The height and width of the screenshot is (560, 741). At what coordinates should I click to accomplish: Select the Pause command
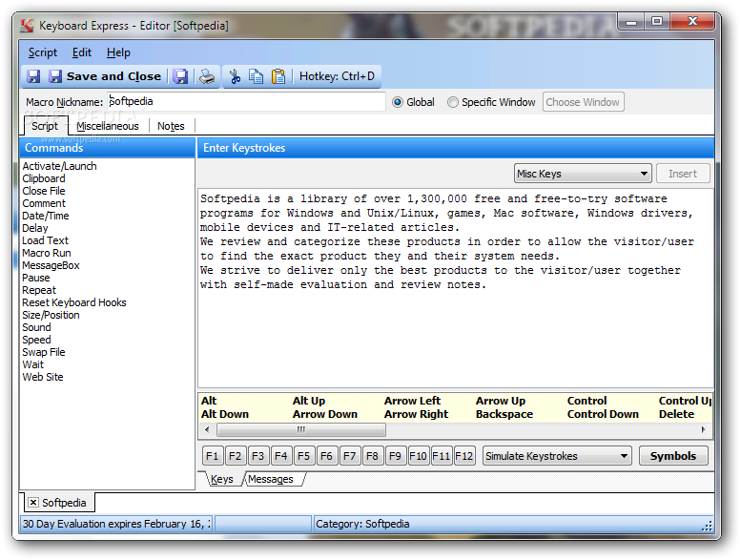coord(36,278)
